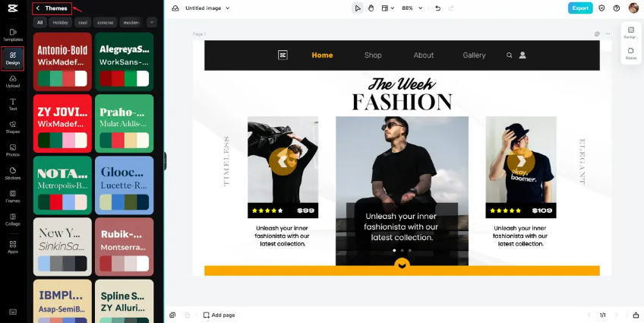Click the lock icon at bottom right
The image size is (644, 323).
coord(636,315)
